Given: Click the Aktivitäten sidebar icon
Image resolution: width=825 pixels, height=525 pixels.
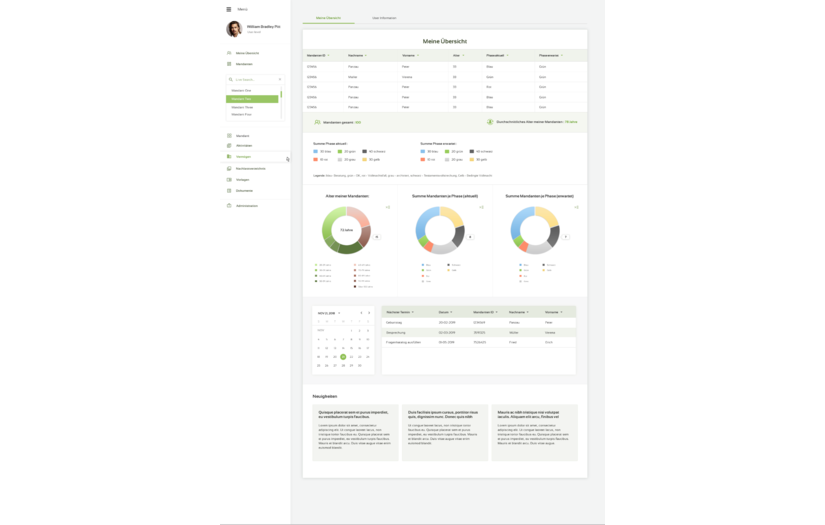Looking at the screenshot, I should click(229, 146).
